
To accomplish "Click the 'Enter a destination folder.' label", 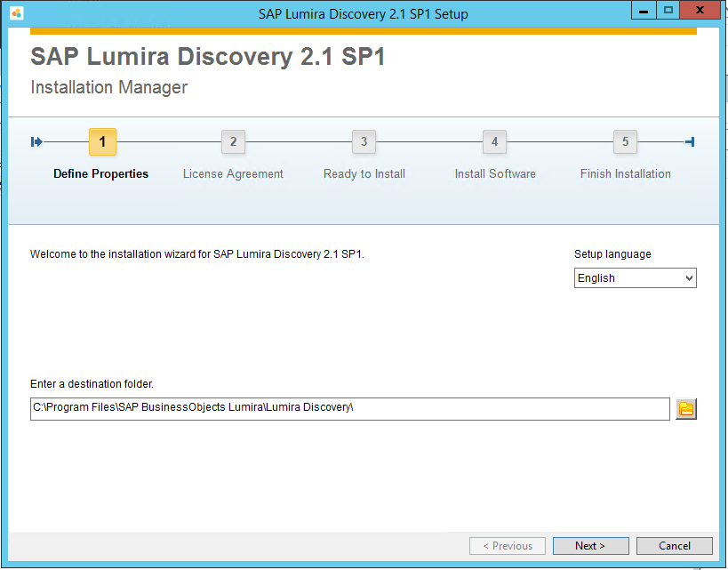I will (x=92, y=384).
